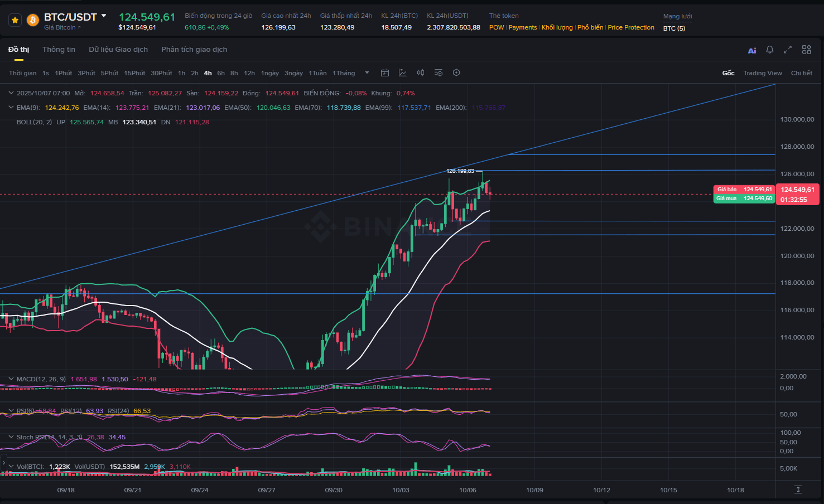Select the 1Tuần interval
The width and height of the screenshot is (824, 504).
click(x=318, y=73)
